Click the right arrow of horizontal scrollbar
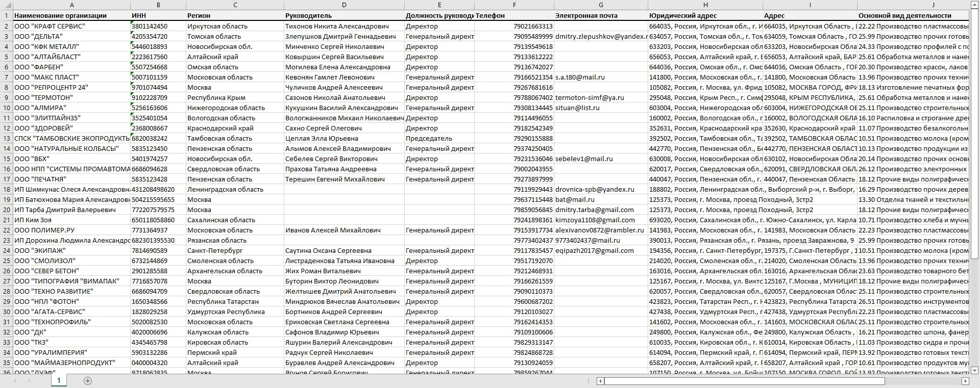The image size is (980, 388). [x=965, y=381]
